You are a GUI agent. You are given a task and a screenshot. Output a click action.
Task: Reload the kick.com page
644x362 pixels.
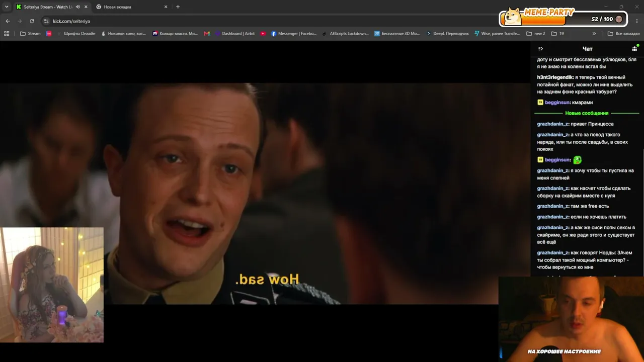pyautogui.click(x=32, y=21)
